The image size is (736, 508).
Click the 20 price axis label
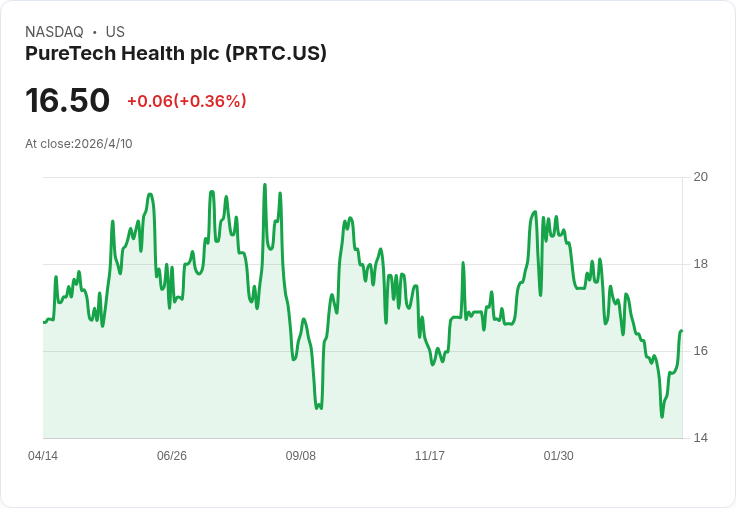coord(701,177)
